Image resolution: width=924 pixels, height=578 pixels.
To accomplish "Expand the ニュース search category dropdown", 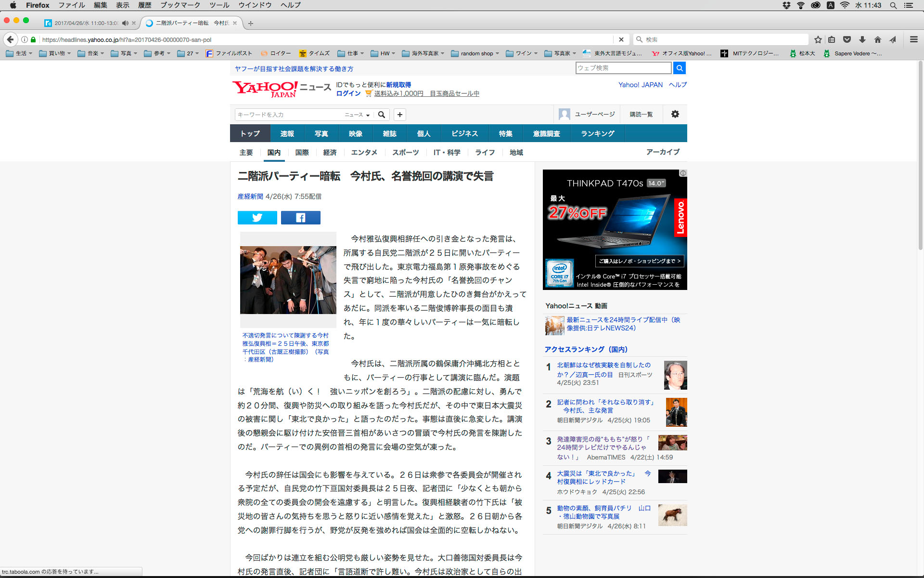I will tap(357, 115).
